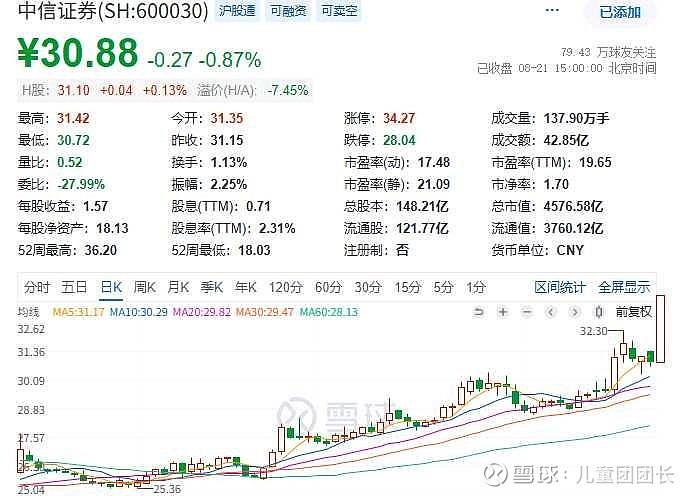The width and height of the screenshot is (695, 496).
Task: Switch to the 30分 interval tab
Action: click(x=368, y=287)
